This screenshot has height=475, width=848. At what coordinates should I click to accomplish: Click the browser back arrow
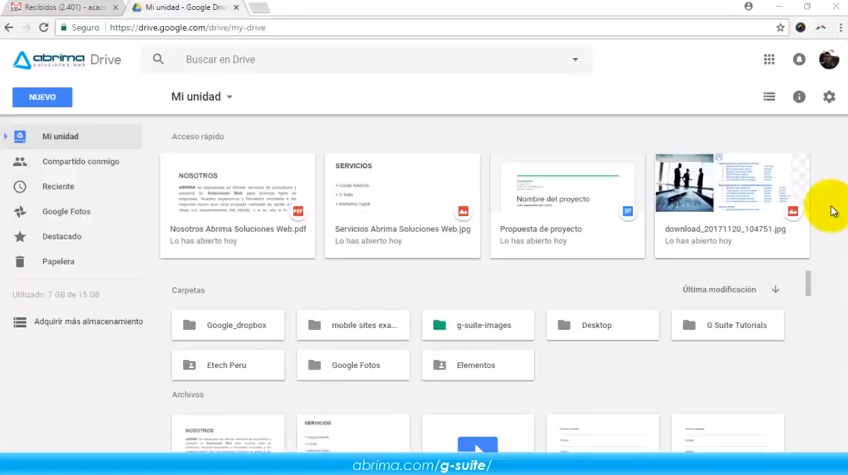[9, 28]
